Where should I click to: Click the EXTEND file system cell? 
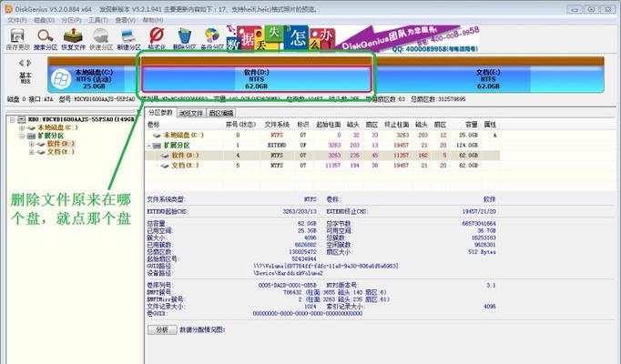[277, 146]
